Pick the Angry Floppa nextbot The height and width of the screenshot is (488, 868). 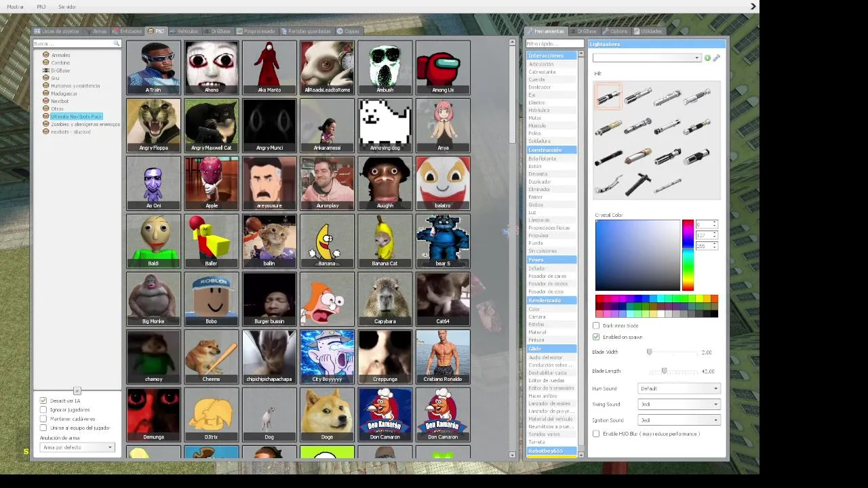pyautogui.click(x=153, y=125)
